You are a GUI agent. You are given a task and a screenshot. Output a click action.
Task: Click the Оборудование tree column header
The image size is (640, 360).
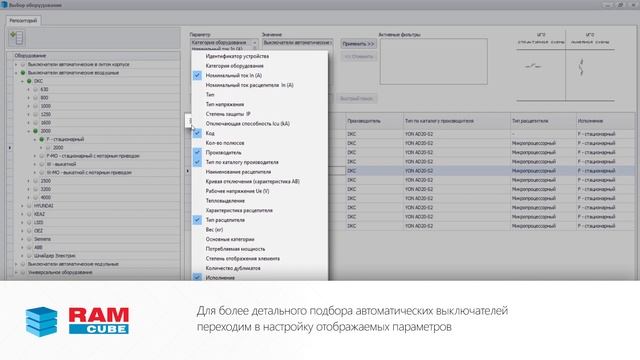[x=96, y=56]
